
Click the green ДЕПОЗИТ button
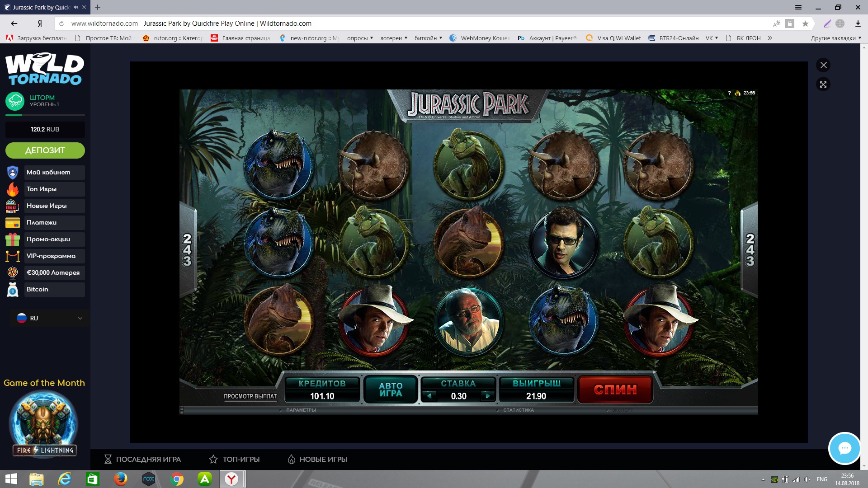(x=45, y=150)
